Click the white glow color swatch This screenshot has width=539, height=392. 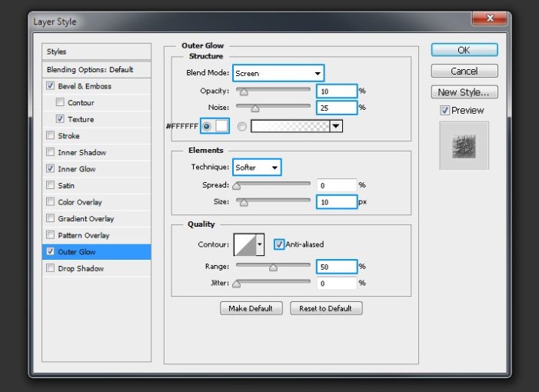tap(222, 126)
